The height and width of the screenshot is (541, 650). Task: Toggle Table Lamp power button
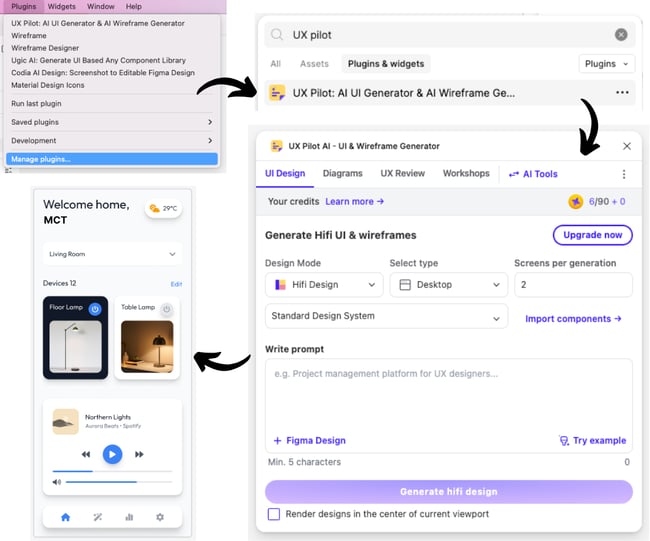tap(167, 309)
